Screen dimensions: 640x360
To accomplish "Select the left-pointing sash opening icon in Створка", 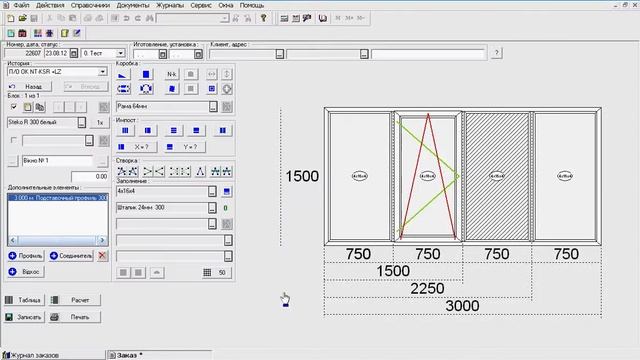I will point(159,171).
